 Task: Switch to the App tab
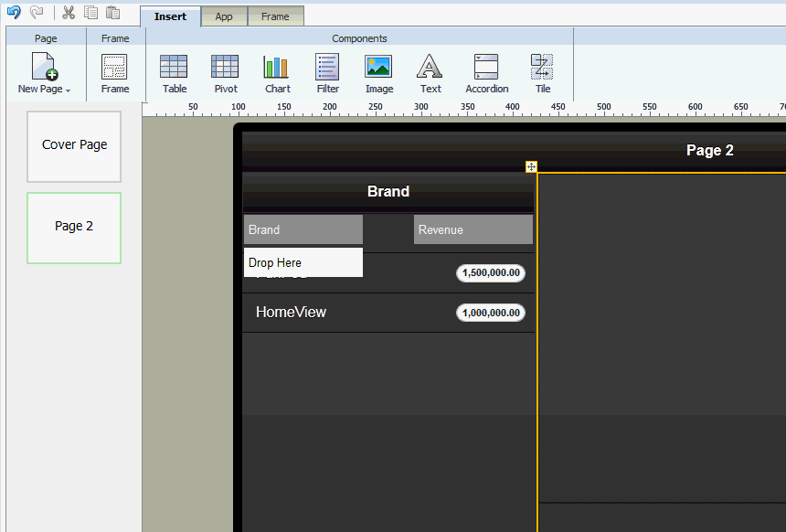click(x=224, y=16)
